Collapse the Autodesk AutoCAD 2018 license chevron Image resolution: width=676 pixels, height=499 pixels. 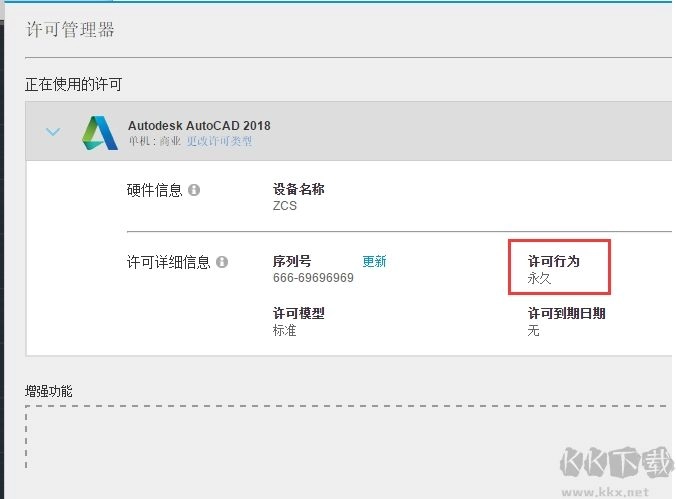54,132
